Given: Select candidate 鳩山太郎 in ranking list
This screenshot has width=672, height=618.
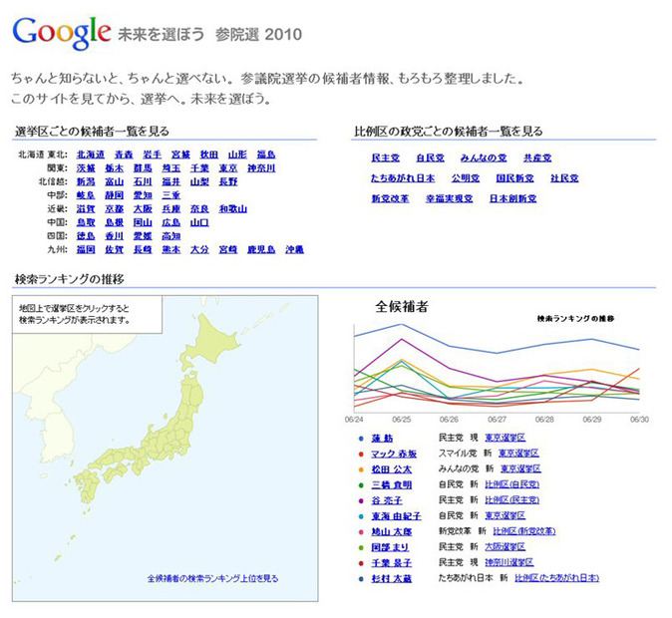Looking at the screenshot, I should coord(391,532).
